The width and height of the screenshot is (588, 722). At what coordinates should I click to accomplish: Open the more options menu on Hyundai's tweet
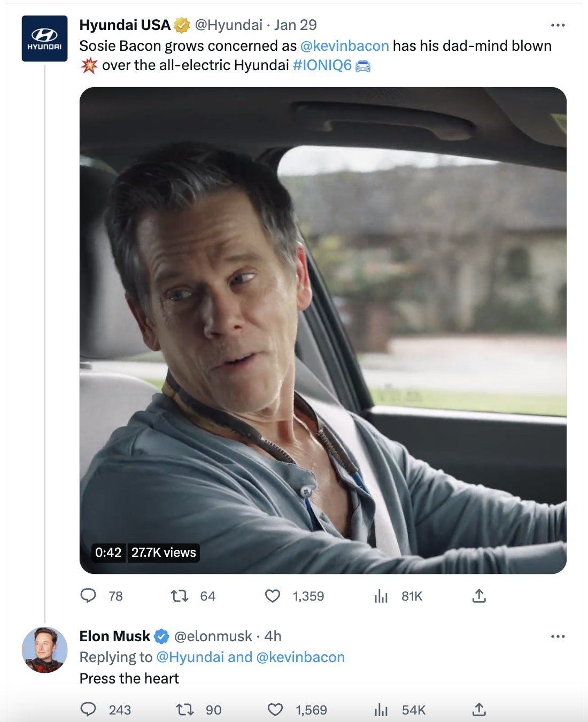558,24
